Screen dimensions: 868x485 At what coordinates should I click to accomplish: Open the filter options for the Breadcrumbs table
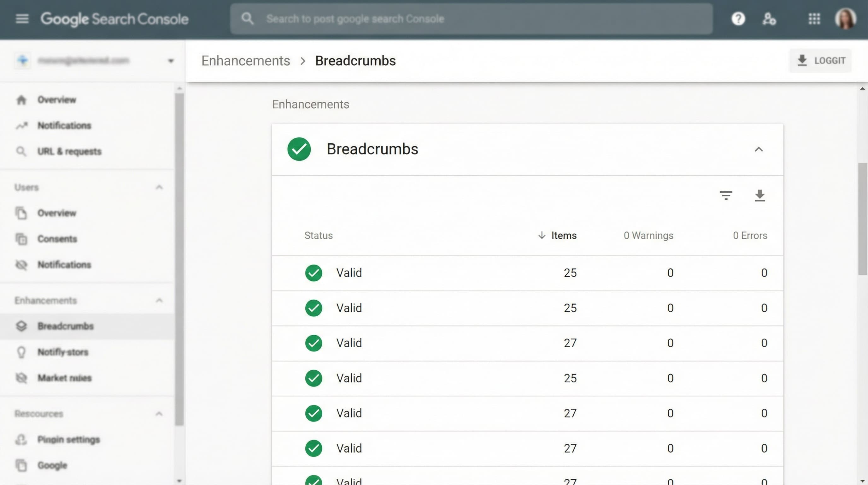(726, 196)
